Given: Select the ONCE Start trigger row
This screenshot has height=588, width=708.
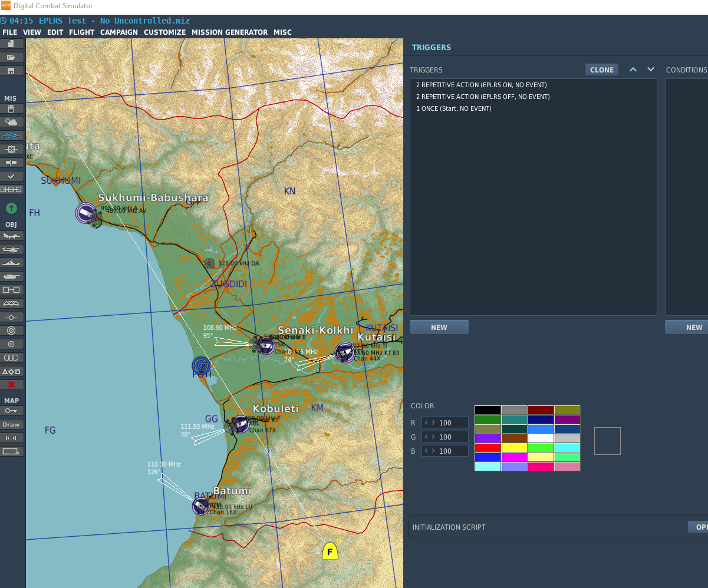Looking at the screenshot, I should pos(534,108).
